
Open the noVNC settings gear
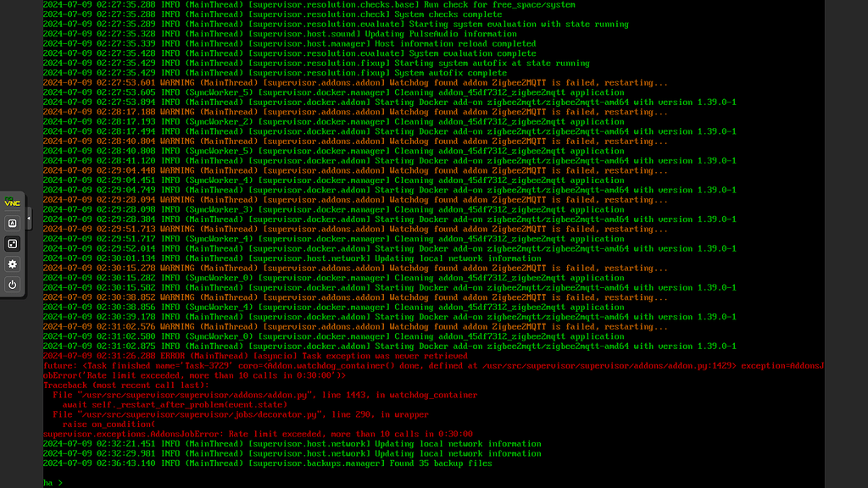click(12, 265)
